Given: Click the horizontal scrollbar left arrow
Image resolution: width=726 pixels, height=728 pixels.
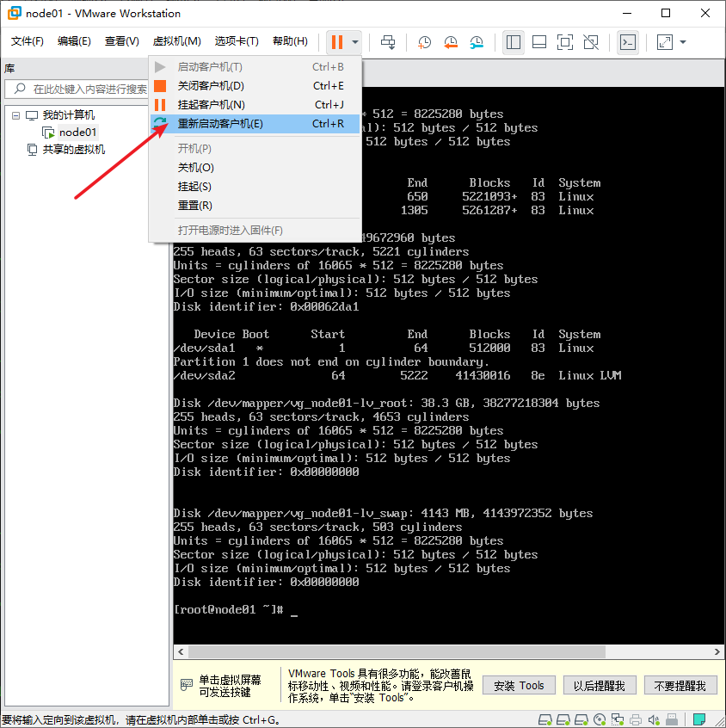Looking at the screenshot, I should tap(181, 652).
